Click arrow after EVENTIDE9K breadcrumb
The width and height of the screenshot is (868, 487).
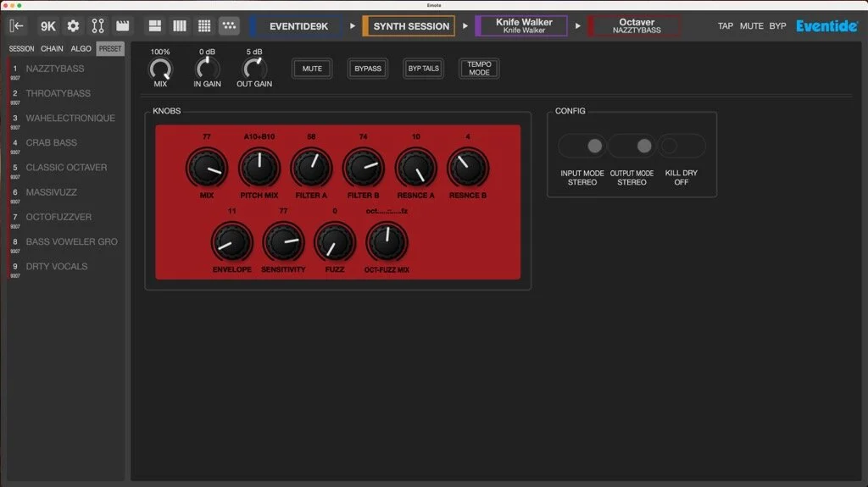click(x=353, y=26)
